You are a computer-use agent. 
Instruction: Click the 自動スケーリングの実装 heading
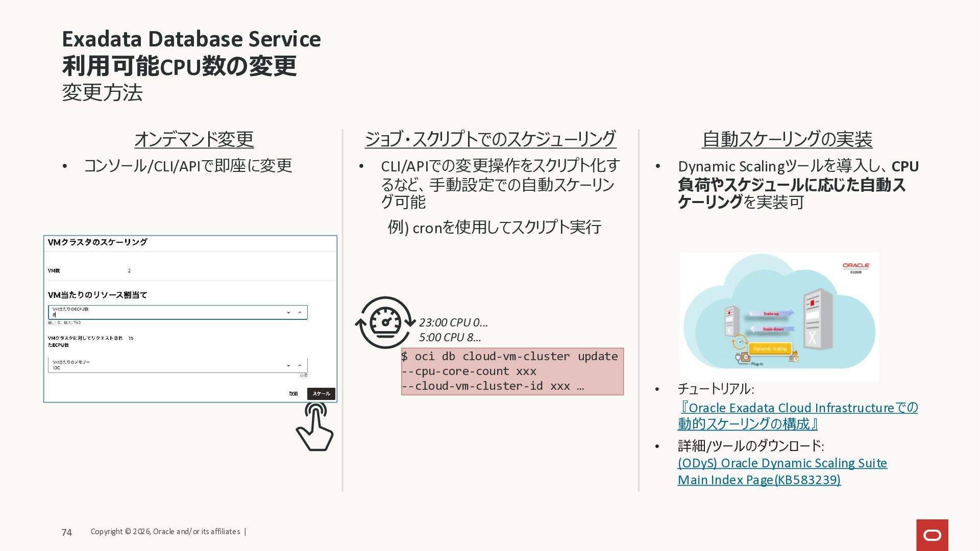787,139
